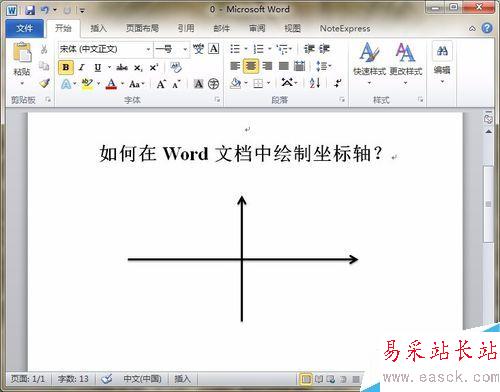The width and height of the screenshot is (500, 392).
Task: Click the phonetic guide icon
Action: point(198,49)
